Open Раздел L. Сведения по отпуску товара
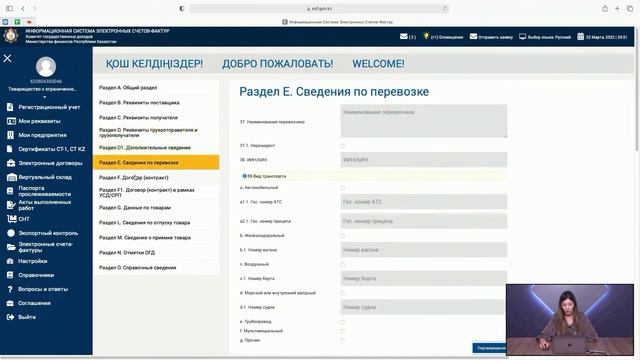640x360 pixels. pyautogui.click(x=156, y=222)
